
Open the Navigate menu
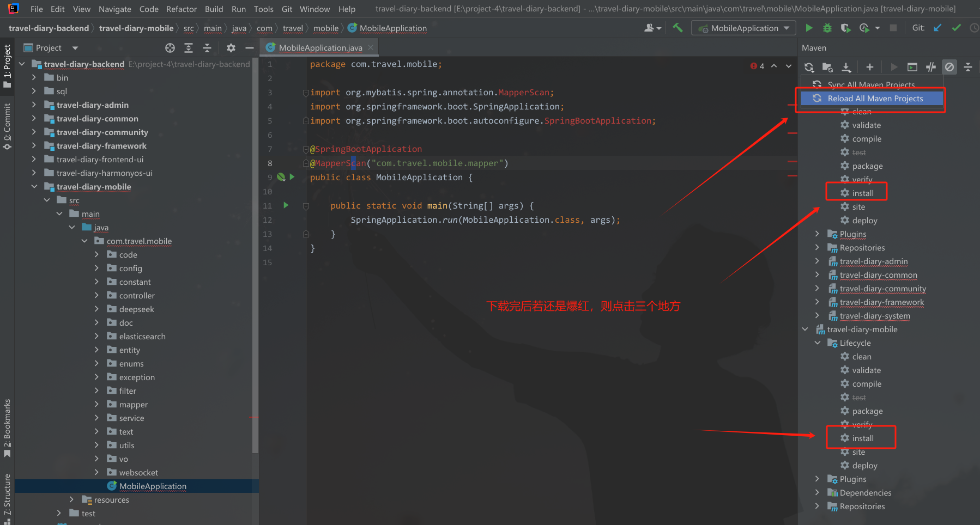coord(114,9)
